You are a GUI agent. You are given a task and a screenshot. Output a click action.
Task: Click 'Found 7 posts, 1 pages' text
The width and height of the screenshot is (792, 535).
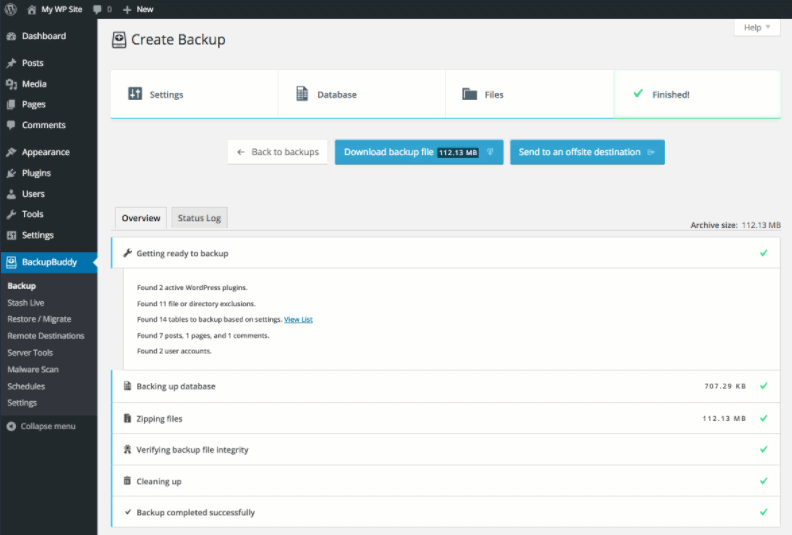203,335
